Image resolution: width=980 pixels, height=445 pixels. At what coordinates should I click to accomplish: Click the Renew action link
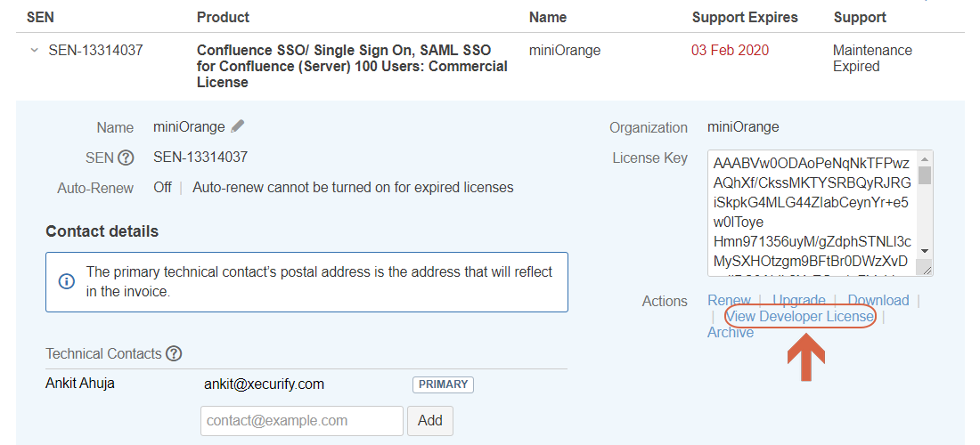(729, 300)
